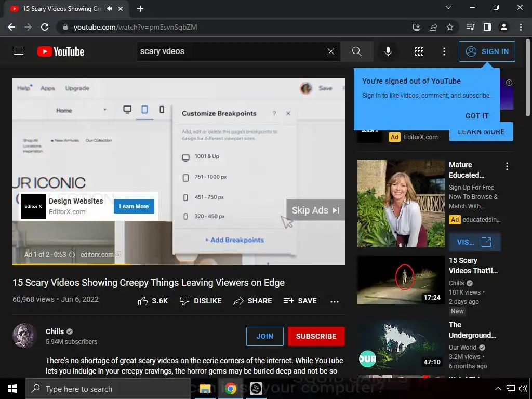Bookmark this page with the star
Viewport: 532px width, 399px height.
(x=450, y=27)
